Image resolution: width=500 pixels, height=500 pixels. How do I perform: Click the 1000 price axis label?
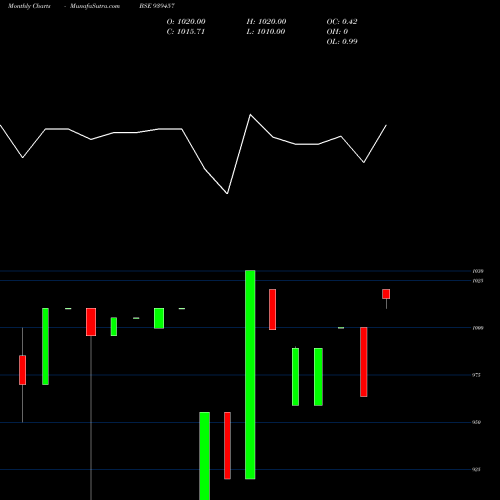point(478,328)
